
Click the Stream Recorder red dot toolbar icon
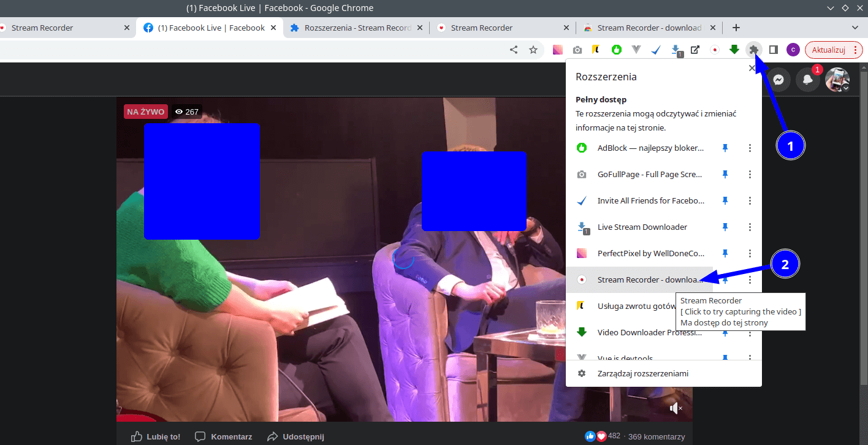point(715,50)
